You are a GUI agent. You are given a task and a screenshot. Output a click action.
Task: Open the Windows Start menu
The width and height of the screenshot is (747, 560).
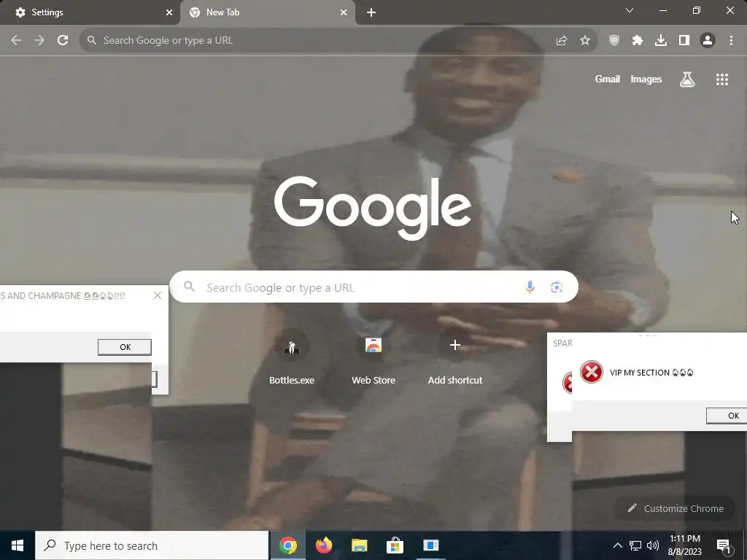coord(18,545)
